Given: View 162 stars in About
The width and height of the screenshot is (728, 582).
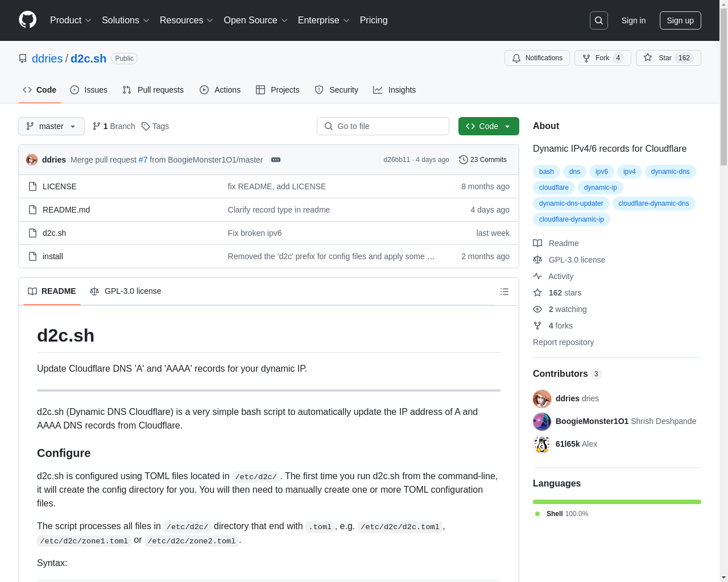Looking at the screenshot, I should (x=557, y=293).
